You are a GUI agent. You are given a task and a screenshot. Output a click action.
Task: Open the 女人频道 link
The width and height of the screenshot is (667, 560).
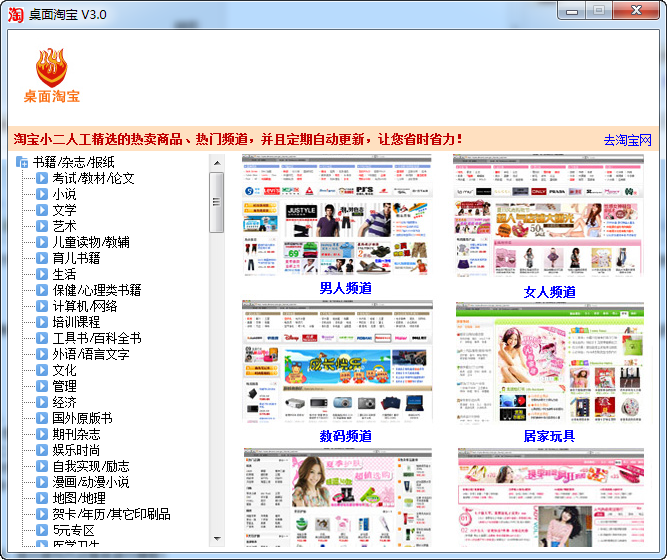pos(549,292)
